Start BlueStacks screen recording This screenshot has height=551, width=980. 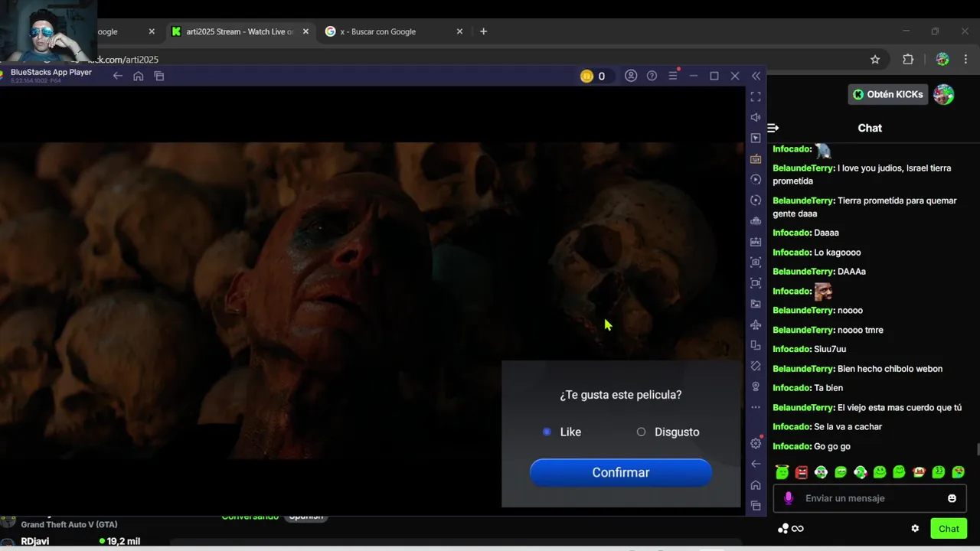click(756, 282)
